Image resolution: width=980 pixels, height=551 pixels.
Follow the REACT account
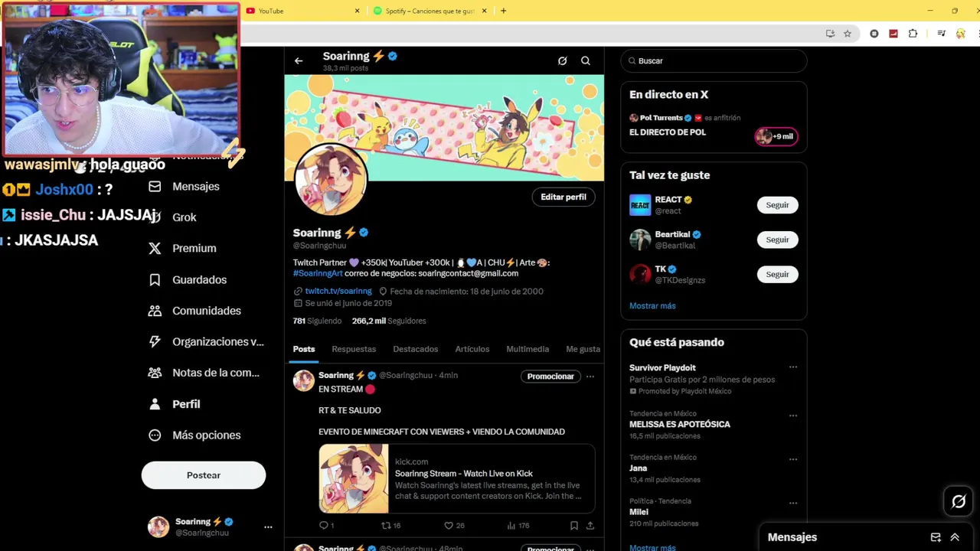click(x=777, y=205)
